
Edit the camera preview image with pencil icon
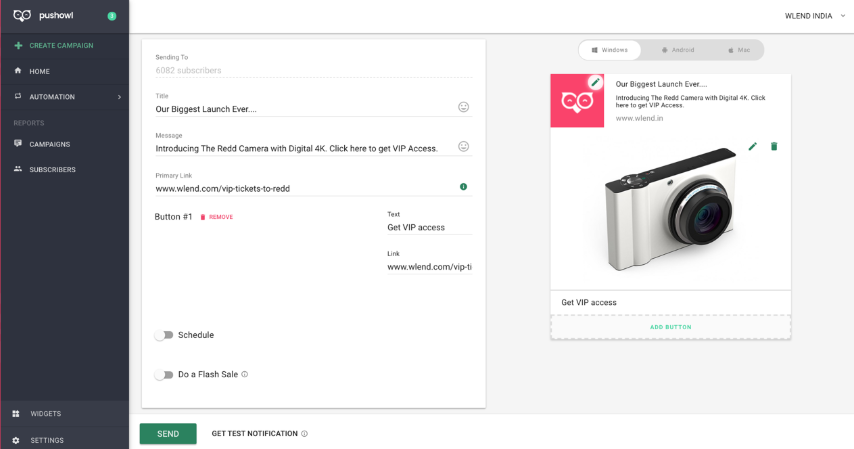[x=753, y=146]
